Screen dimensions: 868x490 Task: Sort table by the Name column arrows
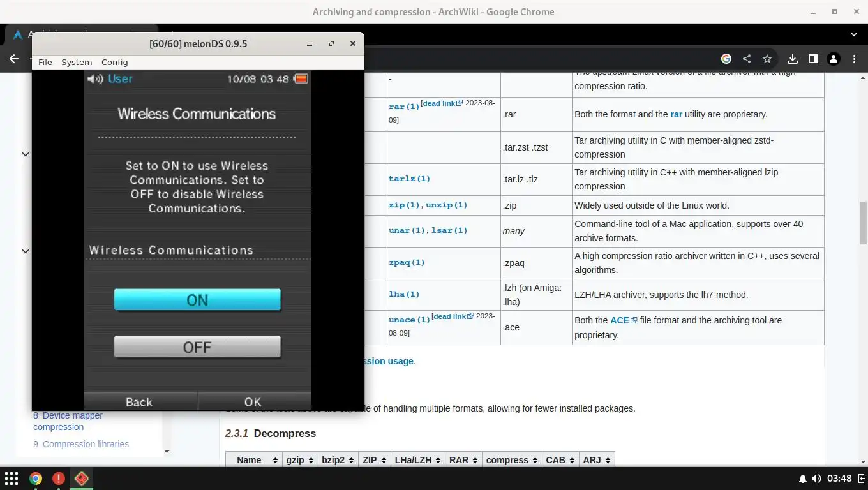(x=275, y=460)
